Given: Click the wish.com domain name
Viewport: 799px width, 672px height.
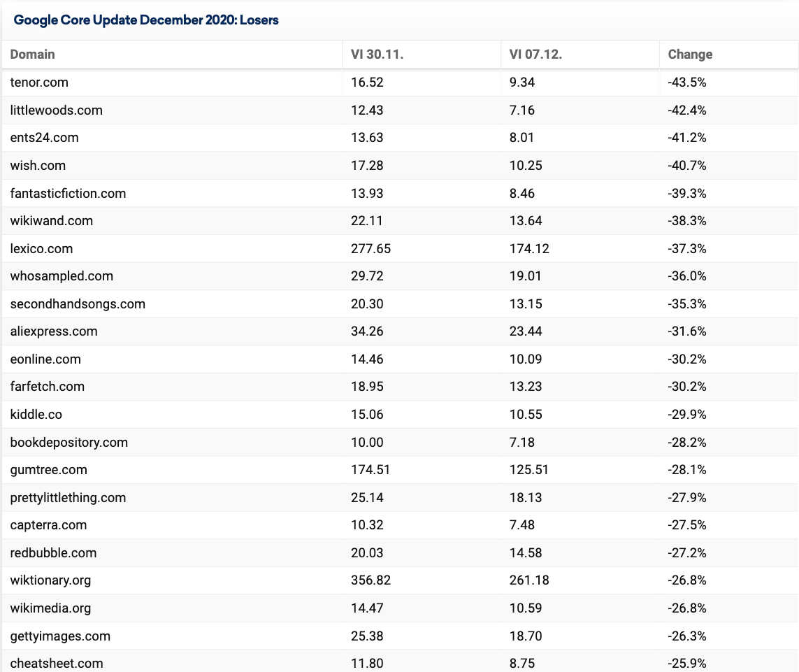Looking at the screenshot, I should pos(38,165).
